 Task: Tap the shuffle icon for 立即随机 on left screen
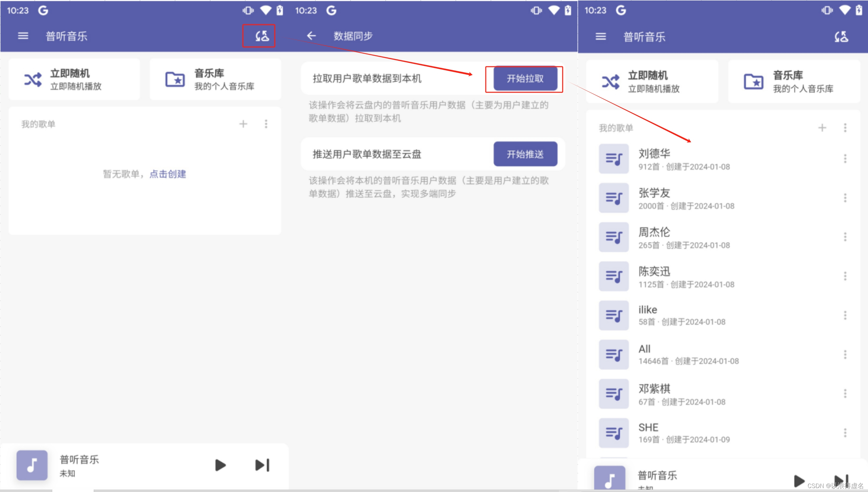click(x=33, y=80)
